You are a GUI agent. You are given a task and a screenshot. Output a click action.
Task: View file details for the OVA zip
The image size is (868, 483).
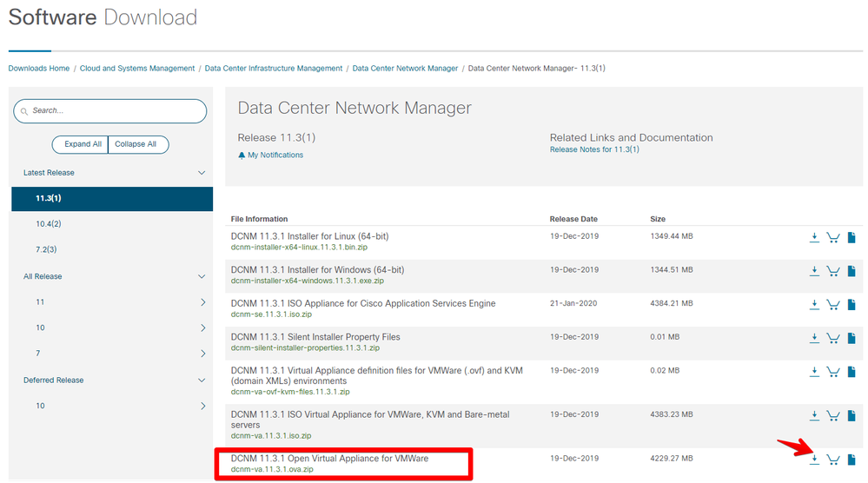click(852, 460)
